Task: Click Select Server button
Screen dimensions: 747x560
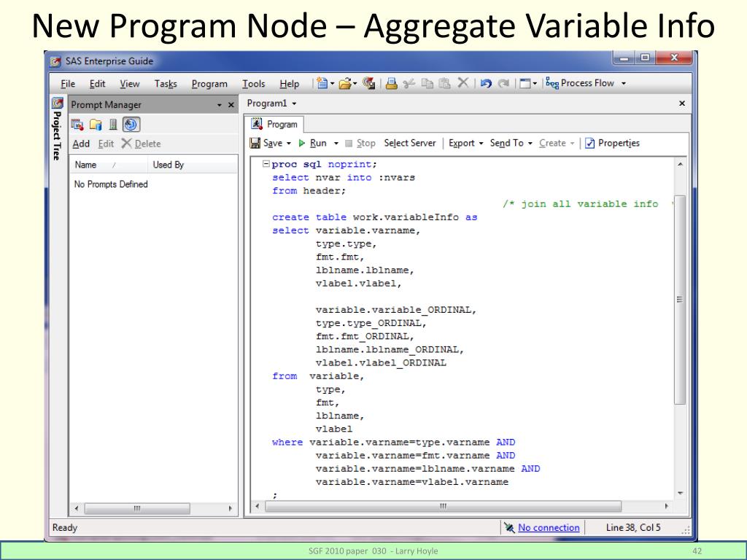Action: pos(410,143)
